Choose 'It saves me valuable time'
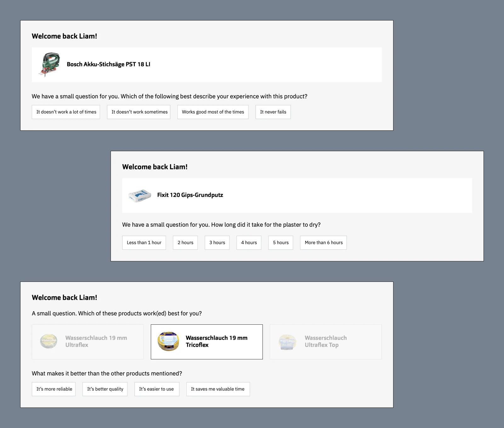 [x=218, y=389]
